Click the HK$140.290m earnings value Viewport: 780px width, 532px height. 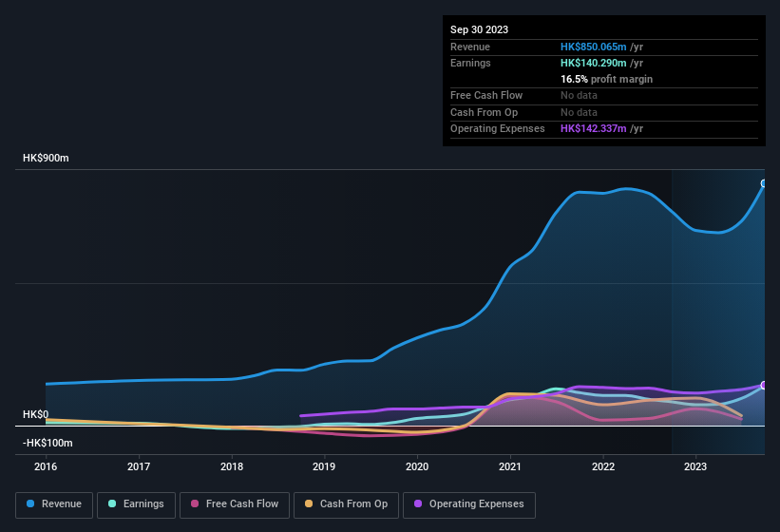(x=593, y=63)
